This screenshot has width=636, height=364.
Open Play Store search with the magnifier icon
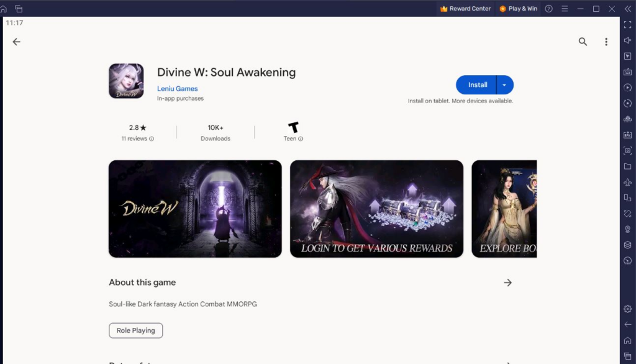[583, 42]
